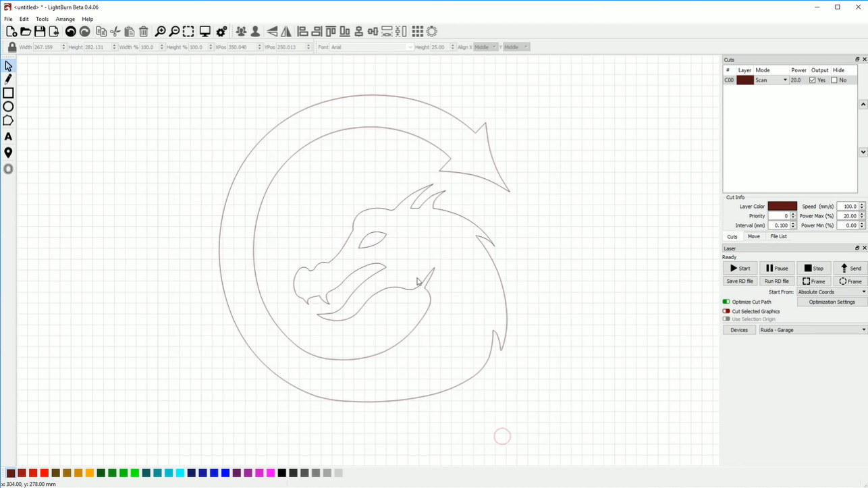Open Mode dropdown for layer C00
The width and height of the screenshot is (868, 488).
click(x=771, y=80)
